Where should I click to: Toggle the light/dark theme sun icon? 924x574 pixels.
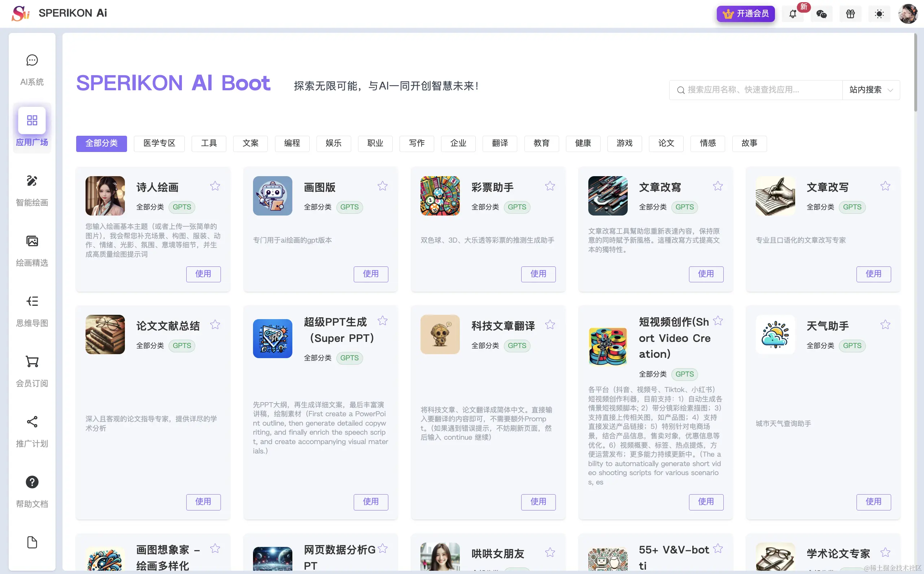(879, 14)
